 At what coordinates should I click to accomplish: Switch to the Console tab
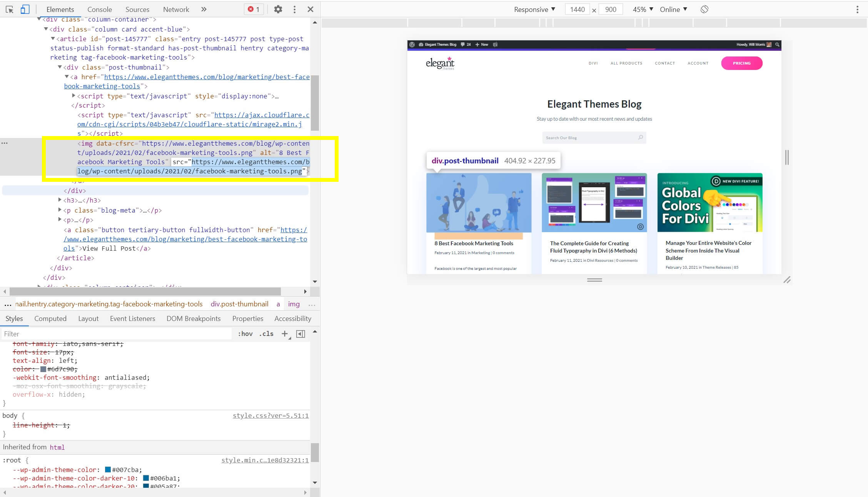[99, 9]
